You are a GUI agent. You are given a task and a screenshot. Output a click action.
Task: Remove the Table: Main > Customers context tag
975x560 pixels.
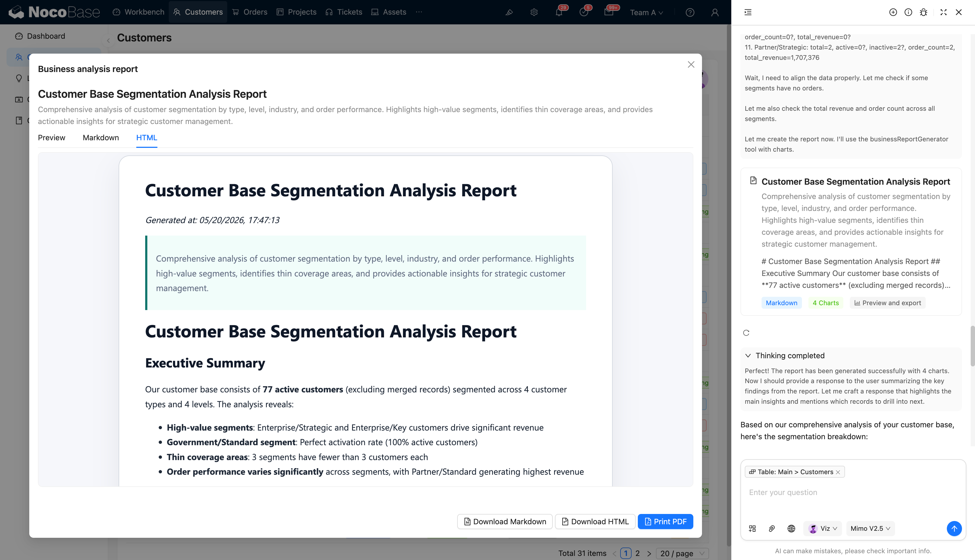tap(838, 472)
